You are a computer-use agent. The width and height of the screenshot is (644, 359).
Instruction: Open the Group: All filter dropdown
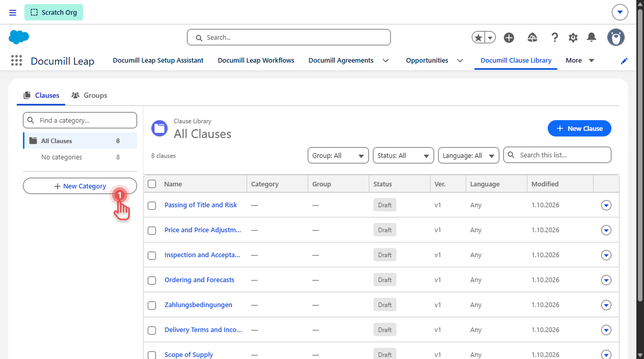(x=338, y=155)
